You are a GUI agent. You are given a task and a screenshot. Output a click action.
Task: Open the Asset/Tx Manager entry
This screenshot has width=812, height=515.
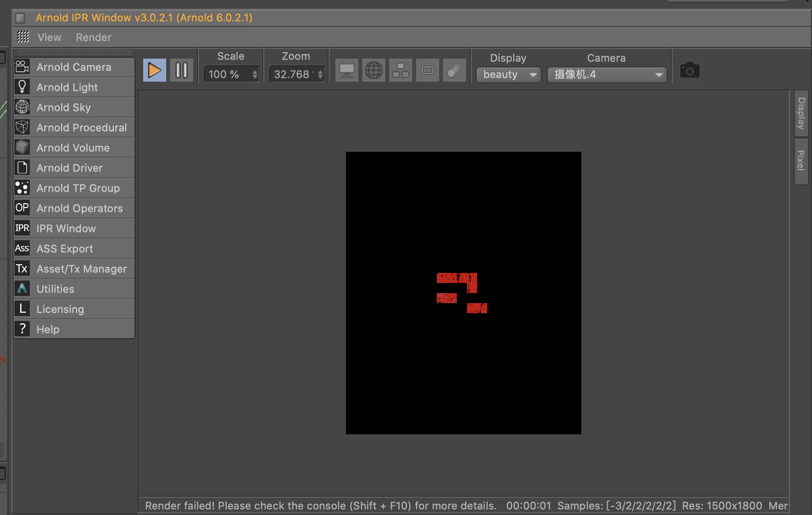point(74,269)
